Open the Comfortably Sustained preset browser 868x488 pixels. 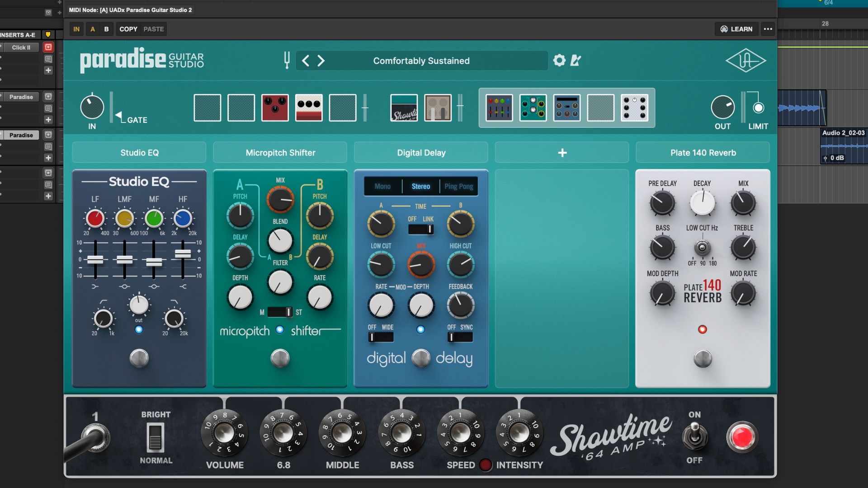tap(421, 61)
